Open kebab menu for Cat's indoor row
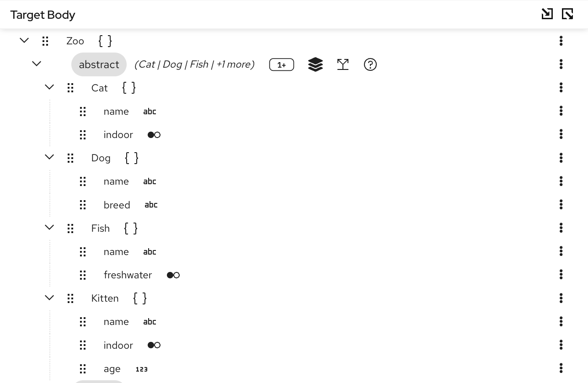Image resolution: width=588 pixels, height=383 pixels. [561, 134]
